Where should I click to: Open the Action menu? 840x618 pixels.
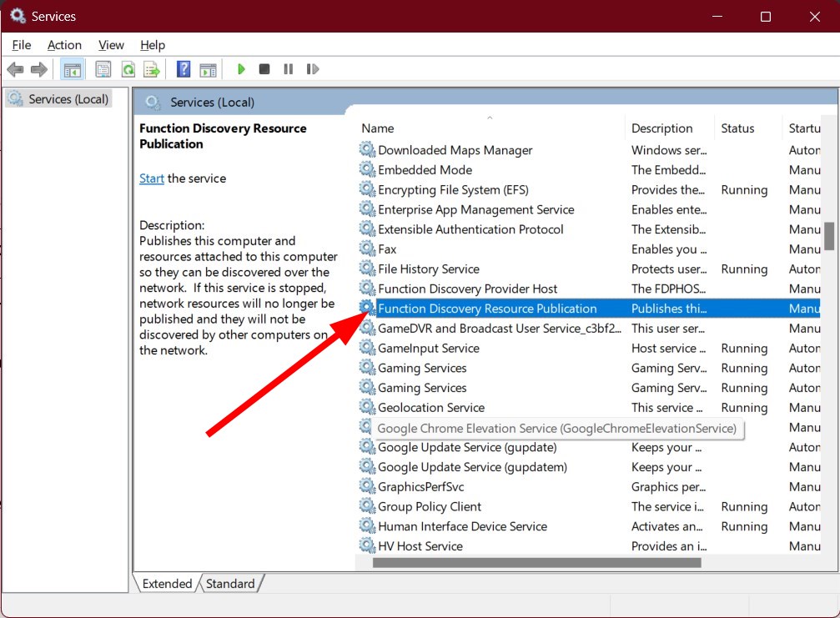pyautogui.click(x=64, y=45)
